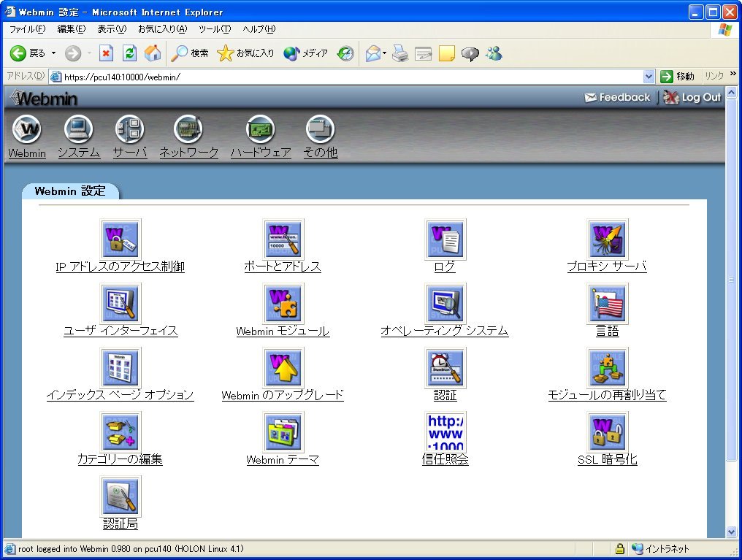Go to the browser Home page

click(x=153, y=53)
